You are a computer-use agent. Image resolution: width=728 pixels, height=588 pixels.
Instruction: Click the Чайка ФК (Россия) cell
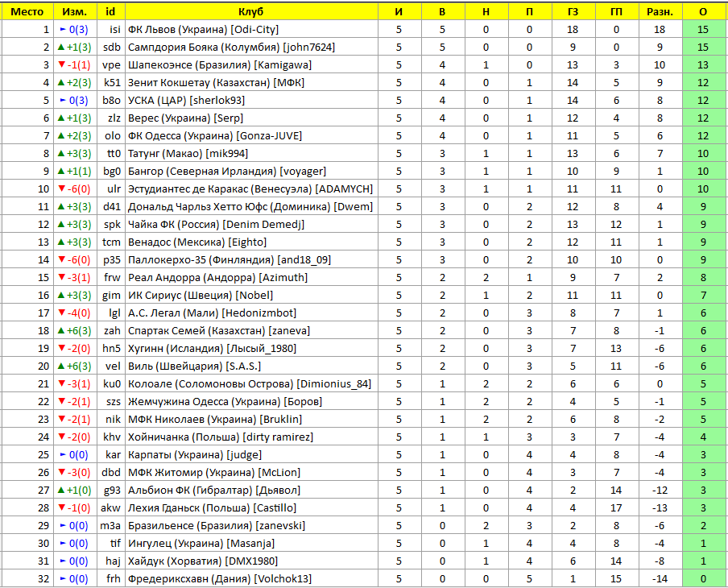[251, 225]
